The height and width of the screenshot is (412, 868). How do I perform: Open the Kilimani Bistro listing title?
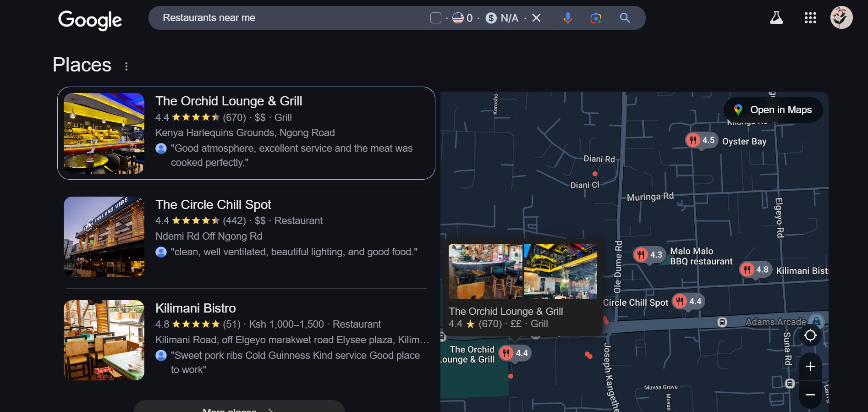pos(196,308)
